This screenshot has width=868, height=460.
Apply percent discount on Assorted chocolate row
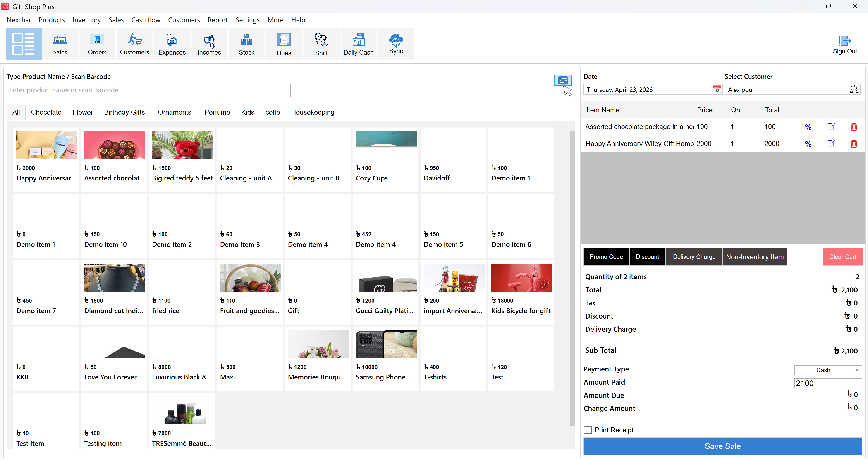click(x=808, y=127)
